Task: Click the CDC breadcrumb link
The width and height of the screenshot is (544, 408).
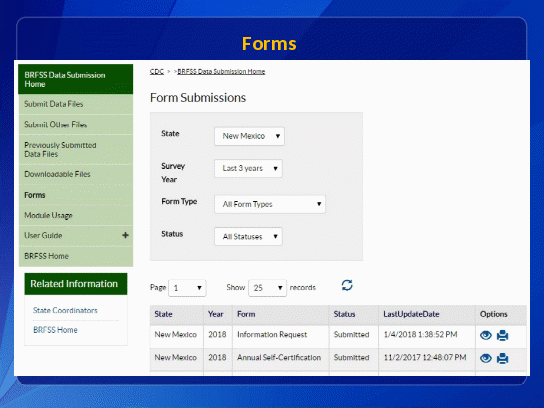Action: (x=156, y=71)
